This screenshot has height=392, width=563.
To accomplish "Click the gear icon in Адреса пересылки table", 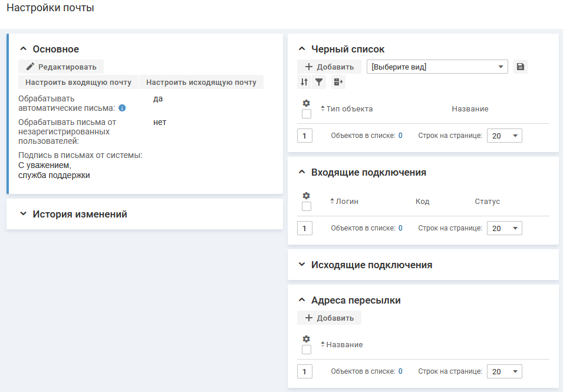I will [306, 339].
